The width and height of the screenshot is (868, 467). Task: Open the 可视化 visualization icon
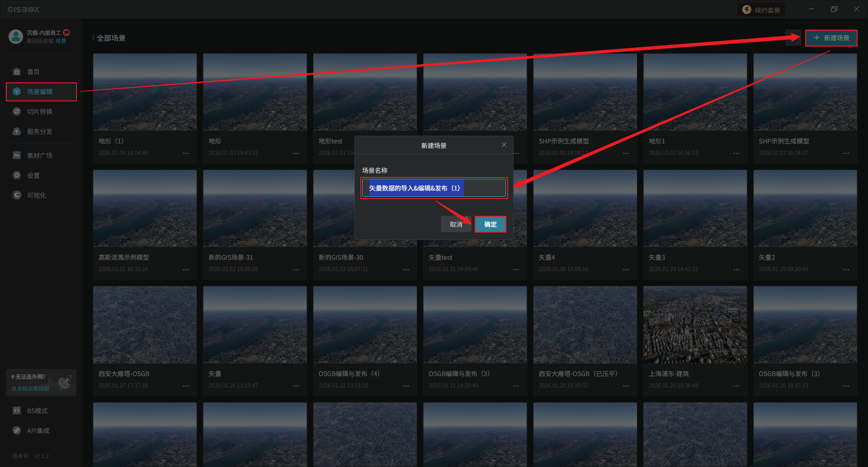[x=17, y=195]
